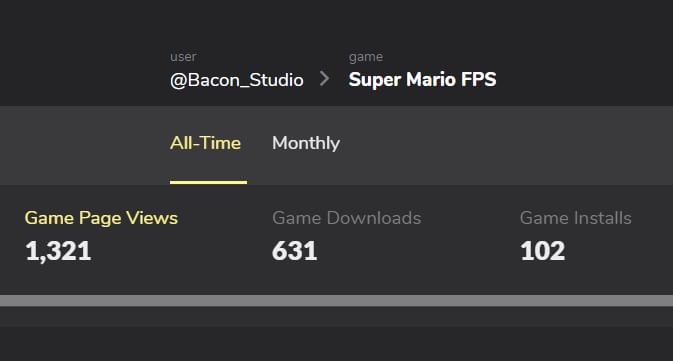Select the Game Downloads metric label
This screenshot has width=673, height=361.
(x=347, y=218)
